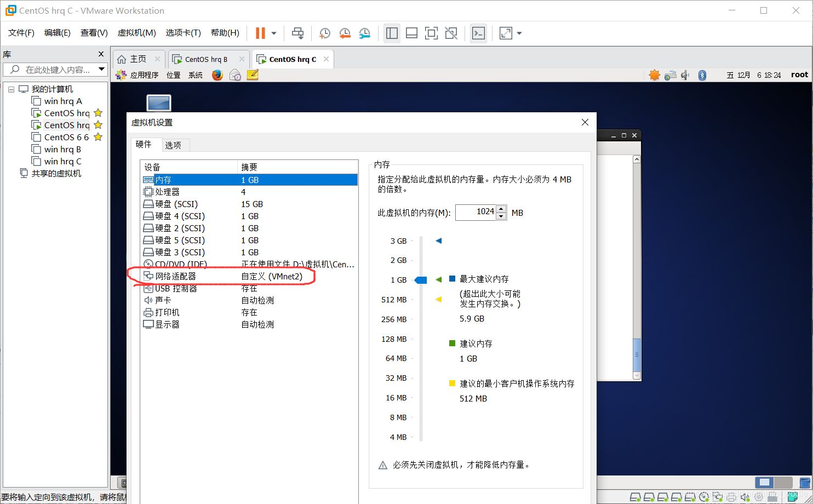Select the 硬盘 (SCSI) 15 GB row
The width and height of the screenshot is (813, 504).
(x=250, y=204)
